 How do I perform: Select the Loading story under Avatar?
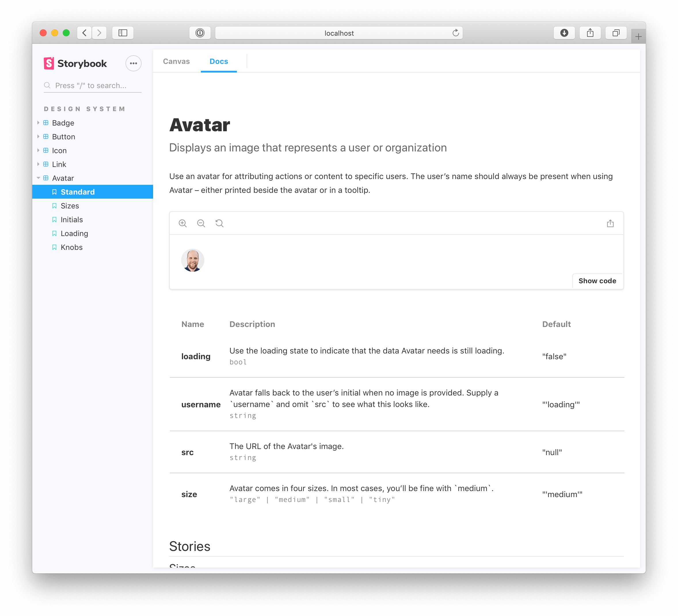(75, 233)
